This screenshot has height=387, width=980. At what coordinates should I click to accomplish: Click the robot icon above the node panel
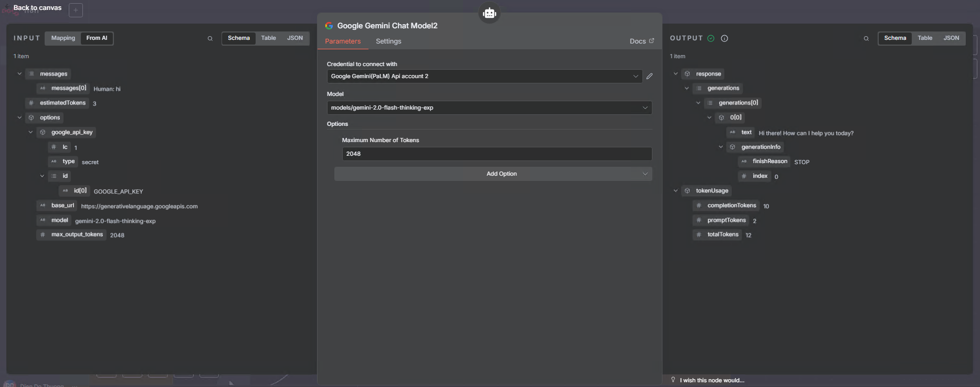coord(489,13)
